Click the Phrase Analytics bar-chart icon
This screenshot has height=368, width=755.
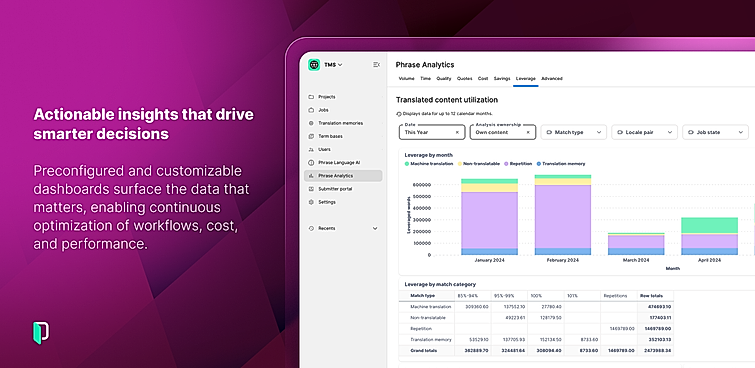tap(311, 176)
